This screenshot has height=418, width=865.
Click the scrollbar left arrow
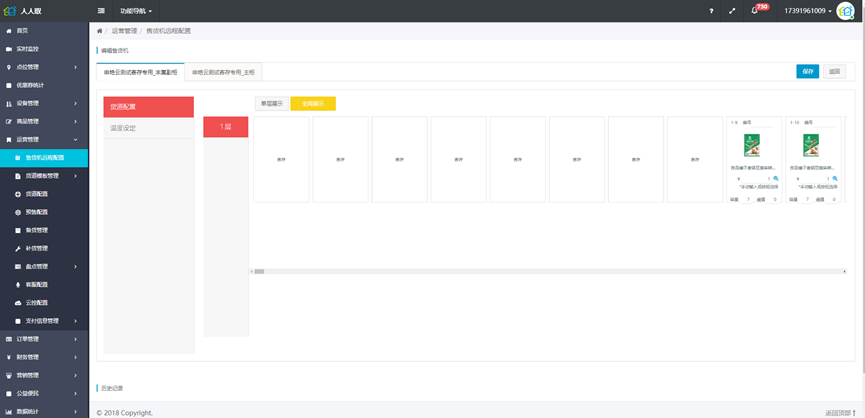[x=252, y=271]
